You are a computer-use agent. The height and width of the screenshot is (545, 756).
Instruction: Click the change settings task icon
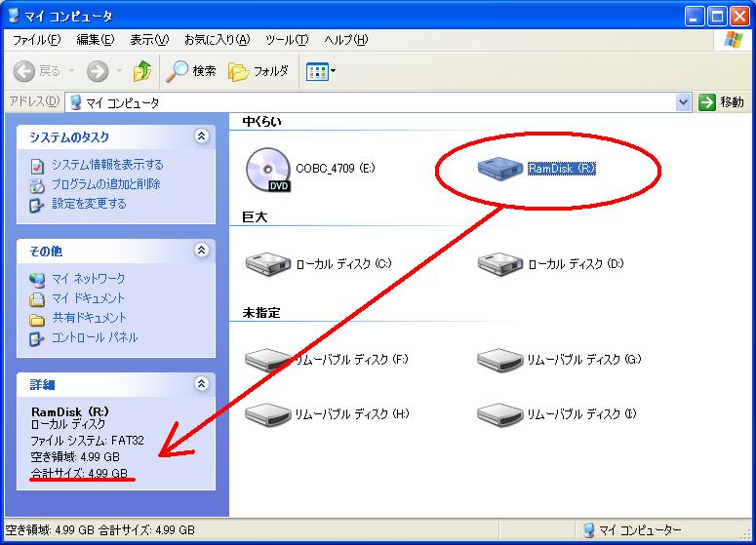[x=37, y=206]
